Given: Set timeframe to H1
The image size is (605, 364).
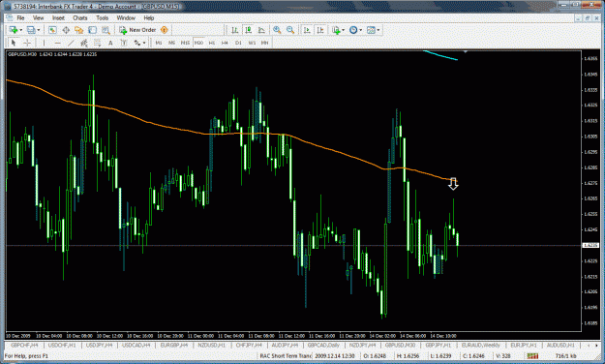Looking at the screenshot, I should coord(212,43).
